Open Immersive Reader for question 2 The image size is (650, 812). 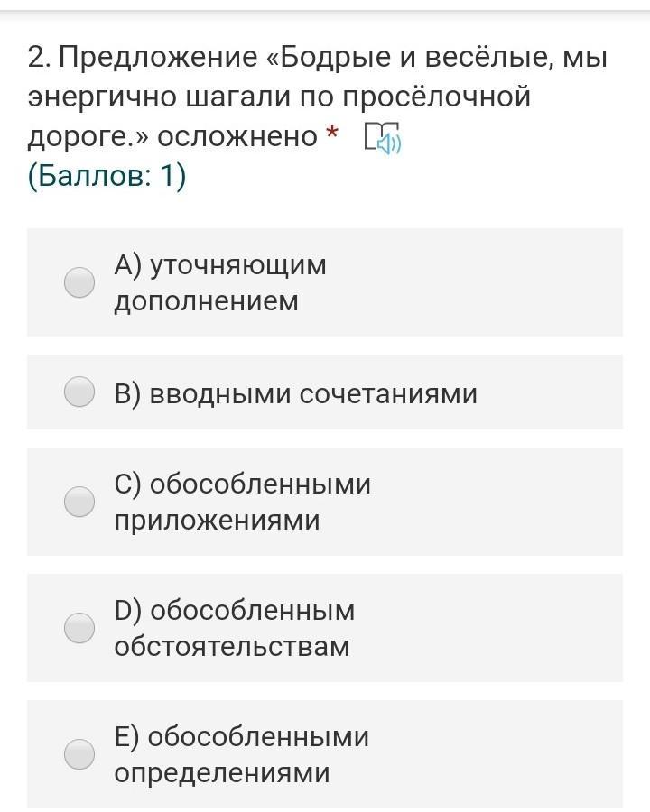[382, 138]
